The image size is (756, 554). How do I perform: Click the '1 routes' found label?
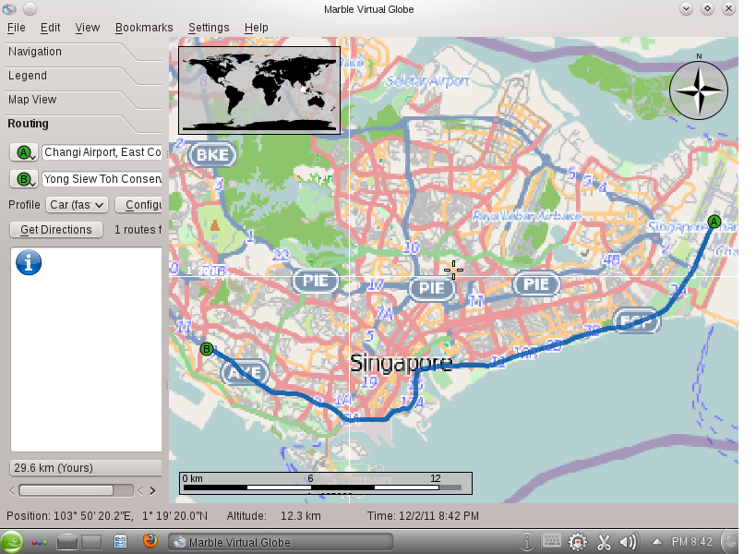[x=137, y=230]
